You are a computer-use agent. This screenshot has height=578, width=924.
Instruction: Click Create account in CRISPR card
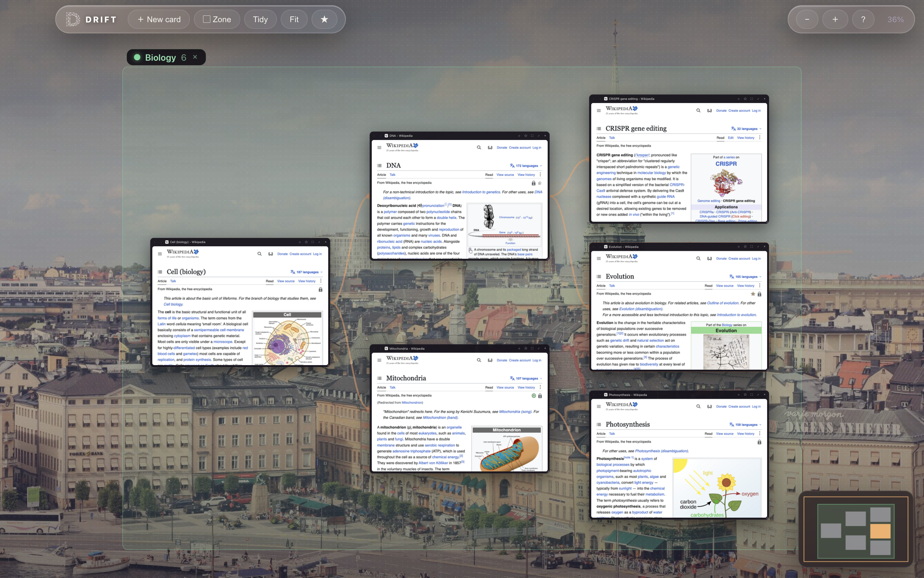739,110
